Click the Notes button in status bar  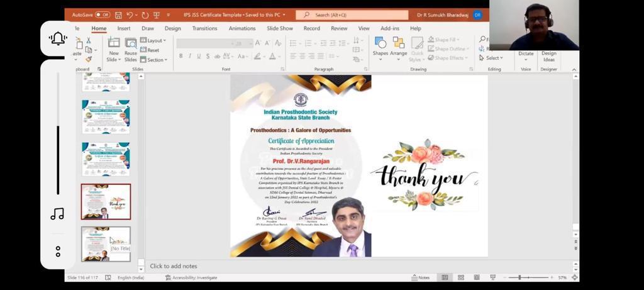point(421,277)
